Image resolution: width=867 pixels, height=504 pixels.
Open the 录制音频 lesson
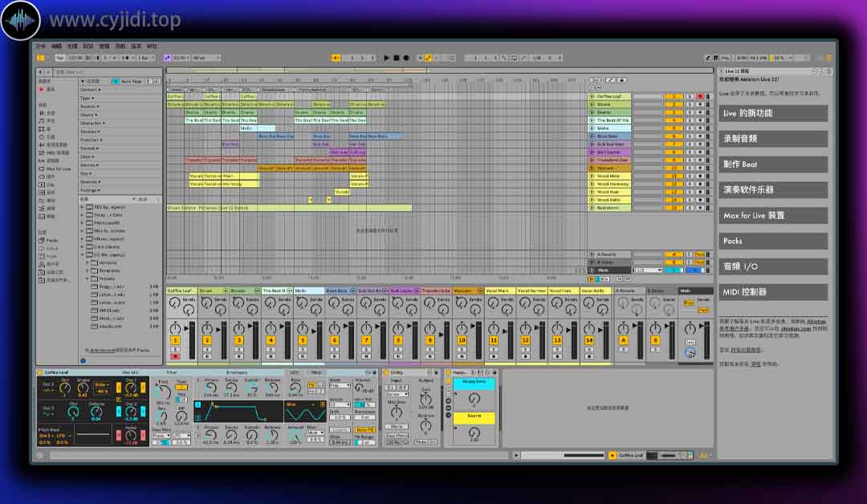[773, 139]
